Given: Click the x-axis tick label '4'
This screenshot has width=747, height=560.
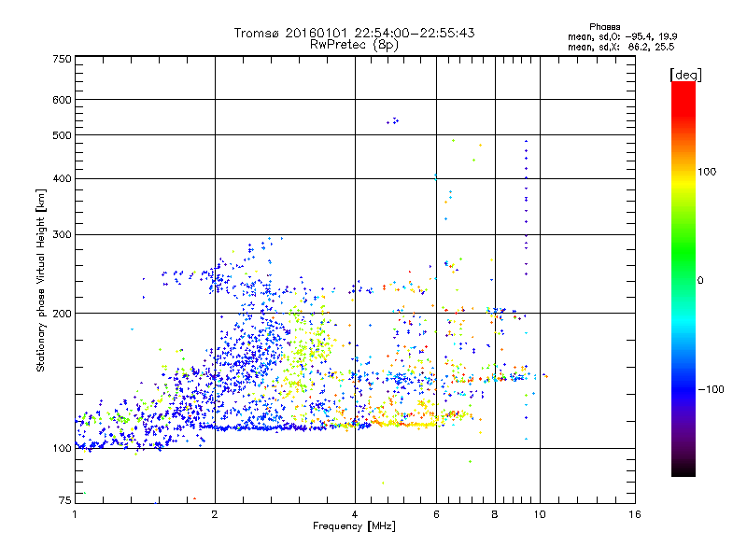Looking at the screenshot, I should pos(355,514).
